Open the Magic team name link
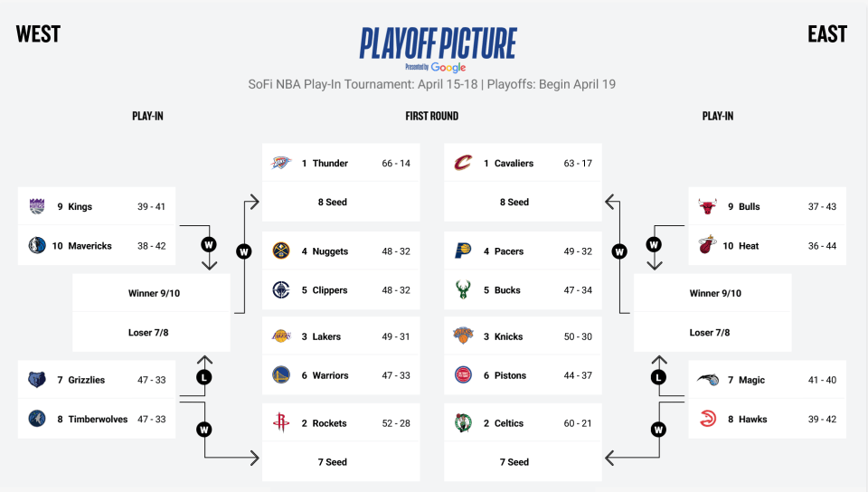The image size is (868, 492). click(x=751, y=380)
